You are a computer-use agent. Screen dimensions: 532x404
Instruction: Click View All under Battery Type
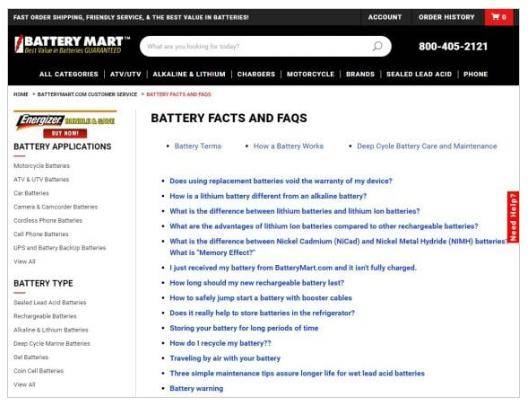[x=24, y=384]
